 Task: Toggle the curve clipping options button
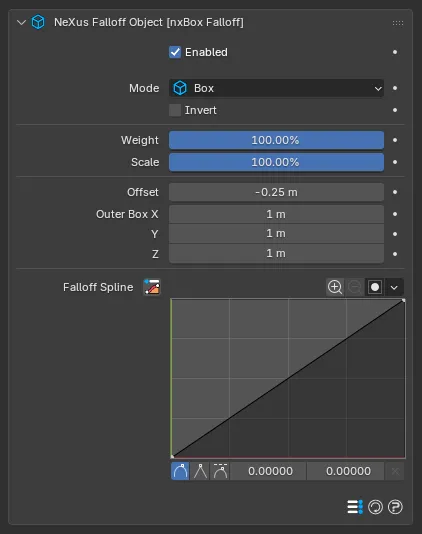pyautogui.click(x=375, y=287)
